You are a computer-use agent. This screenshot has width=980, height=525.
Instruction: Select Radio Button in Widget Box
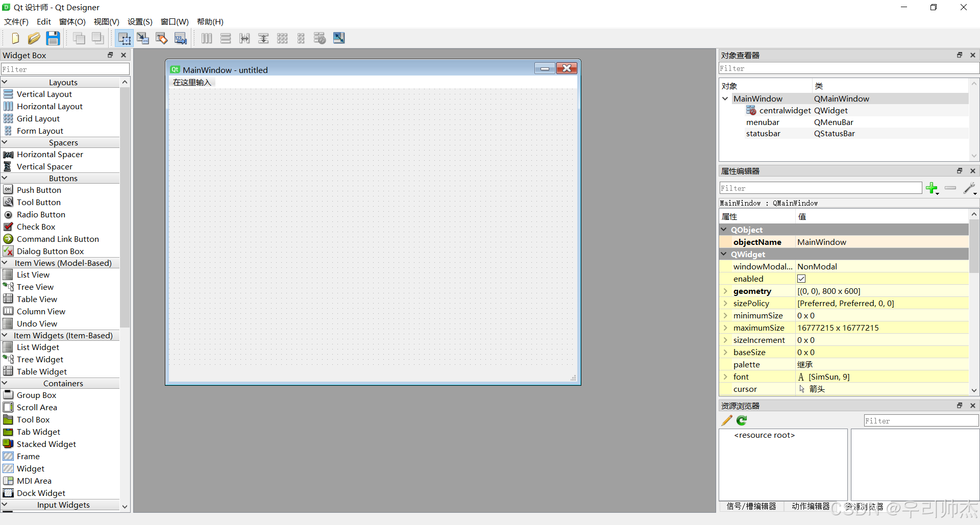pos(41,214)
